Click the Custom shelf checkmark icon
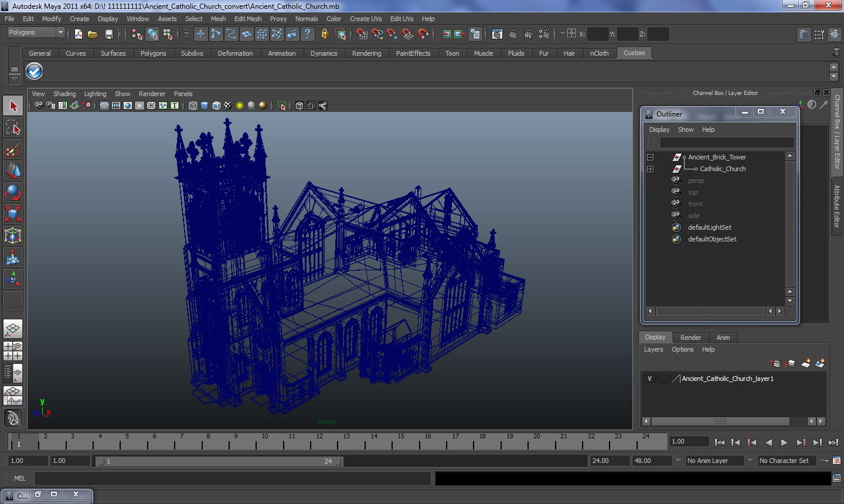 pos(35,71)
